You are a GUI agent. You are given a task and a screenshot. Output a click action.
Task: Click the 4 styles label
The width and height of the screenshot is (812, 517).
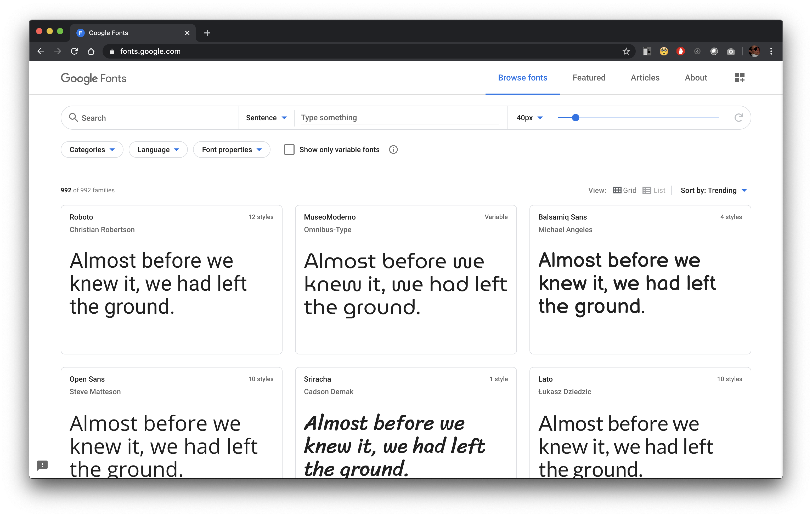(x=731, y=217)
